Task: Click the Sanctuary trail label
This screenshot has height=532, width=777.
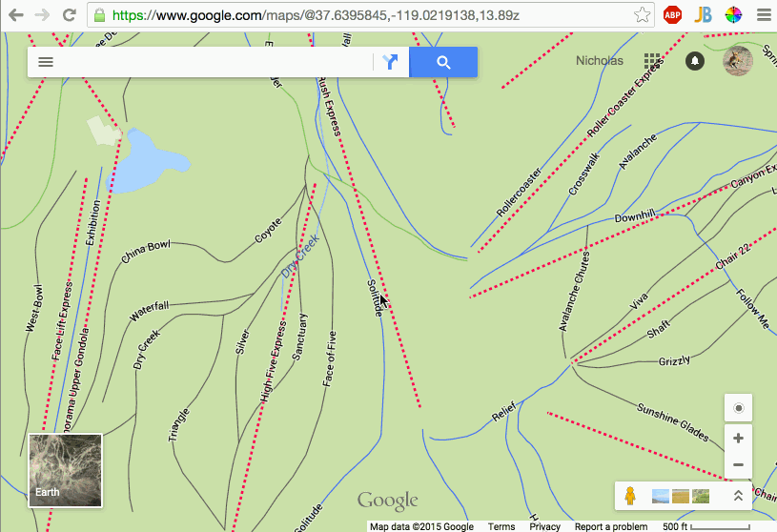Action: (299, 337)
